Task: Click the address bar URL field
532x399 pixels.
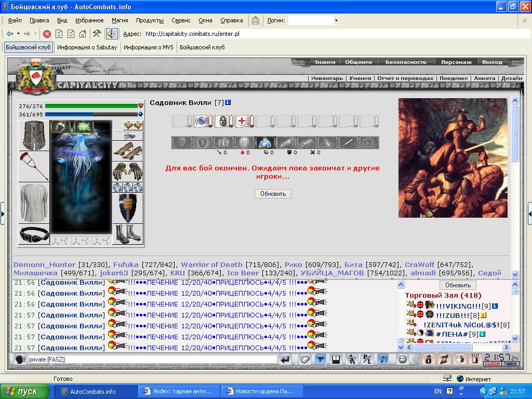Action: click(336, 34)
